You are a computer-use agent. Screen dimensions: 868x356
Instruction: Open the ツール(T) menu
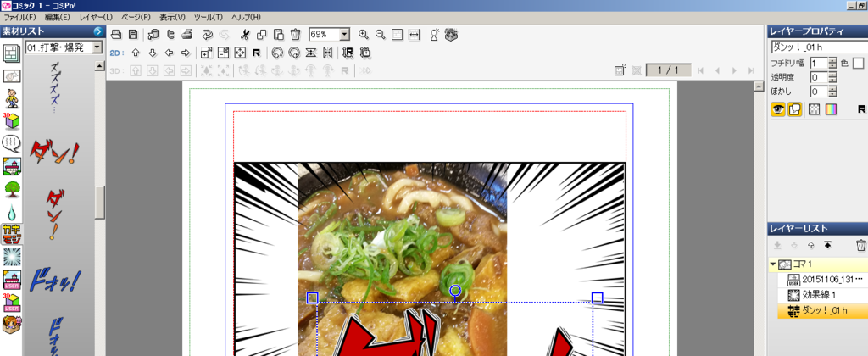[209, 17]
